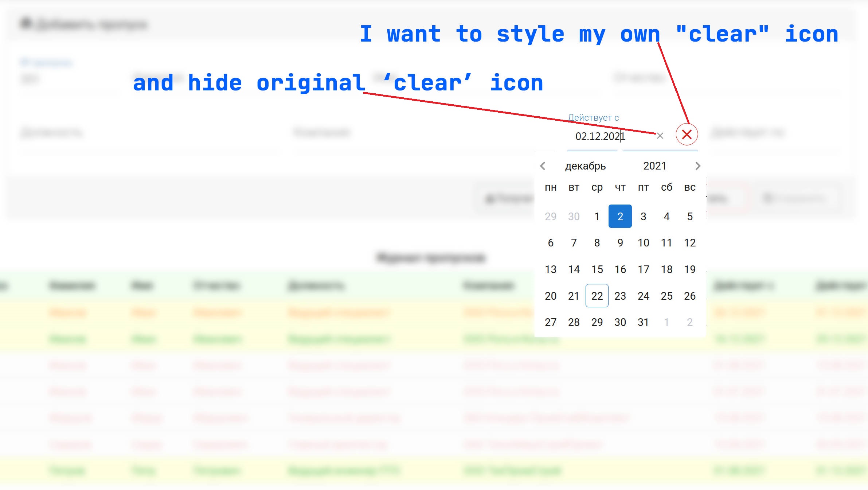Open the декабрь month selector

[585, 166]
